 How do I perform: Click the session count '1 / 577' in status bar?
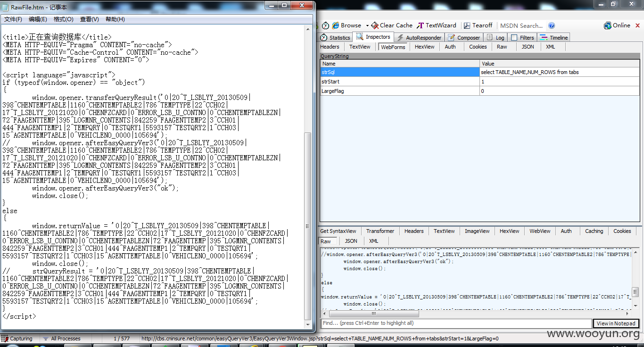click(x=122, y=339)
